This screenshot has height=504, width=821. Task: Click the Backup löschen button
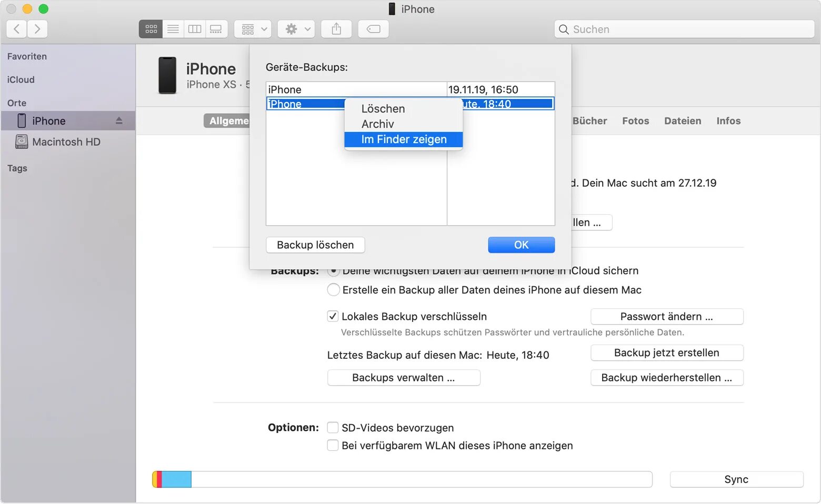tap(315, 245)
